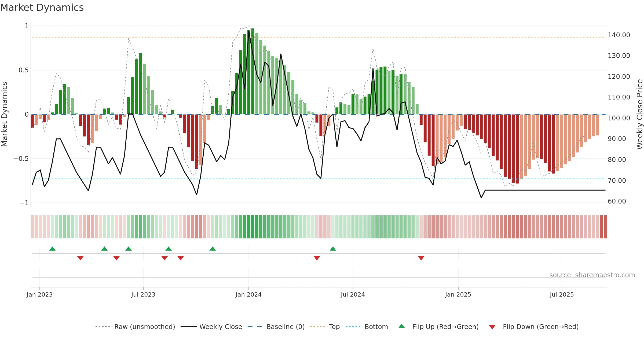Click the Jul 2025 x-axis label
The width and height of the screenshot is (644, 362).
[562, 294]
